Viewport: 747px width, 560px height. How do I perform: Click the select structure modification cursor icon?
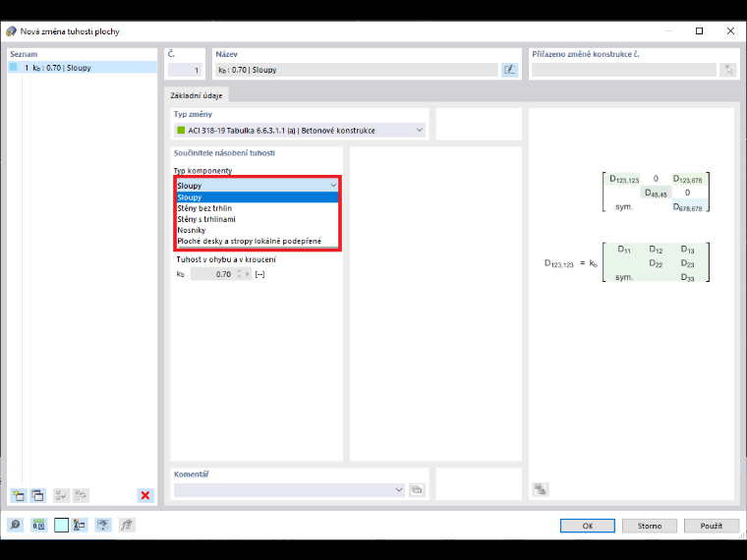(x=729, y=70)
